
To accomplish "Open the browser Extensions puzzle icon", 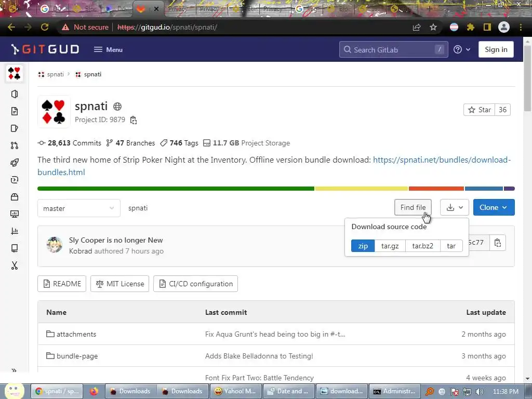I will 470,27.
